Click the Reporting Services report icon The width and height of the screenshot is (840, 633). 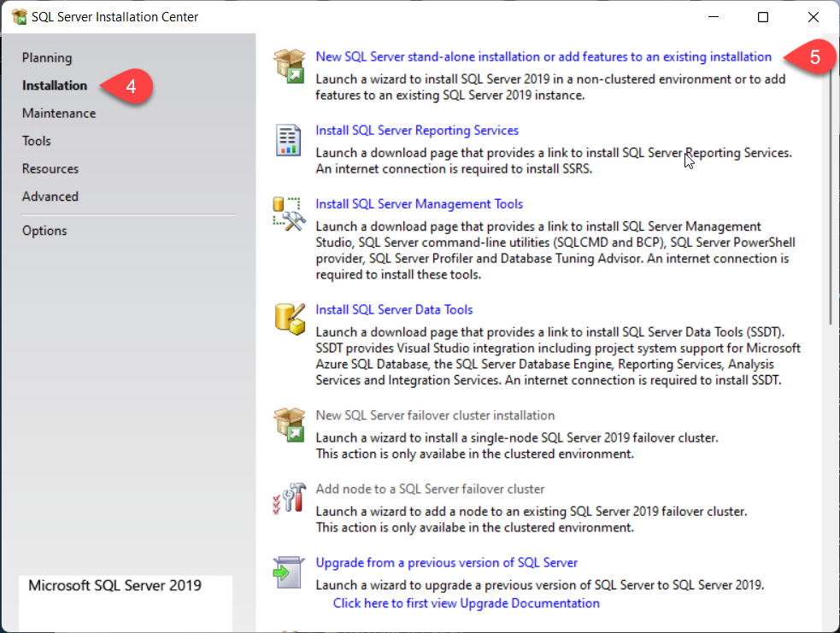(x=288, y=140)
